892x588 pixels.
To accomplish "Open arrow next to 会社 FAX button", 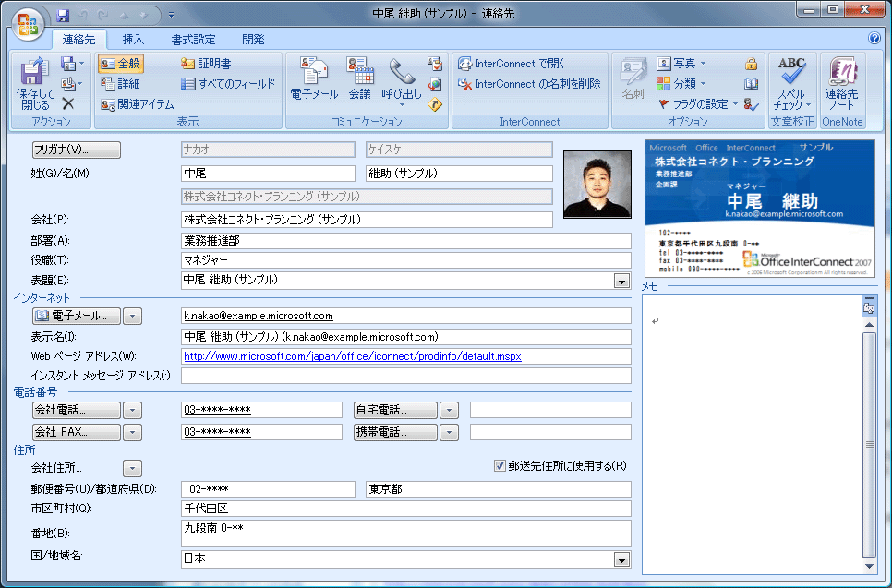I will (133, 432).
